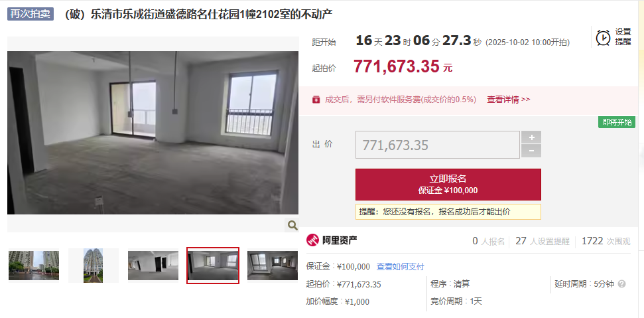Select the tall tower building thumbnail
This screenshot has width=644, height=318.
tap(94, 266)
